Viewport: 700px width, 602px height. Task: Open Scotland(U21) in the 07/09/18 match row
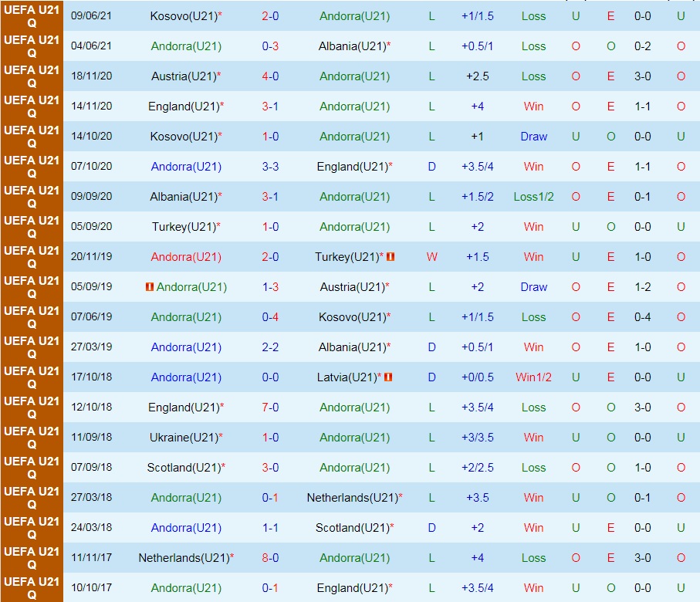(x=182, y=468)
